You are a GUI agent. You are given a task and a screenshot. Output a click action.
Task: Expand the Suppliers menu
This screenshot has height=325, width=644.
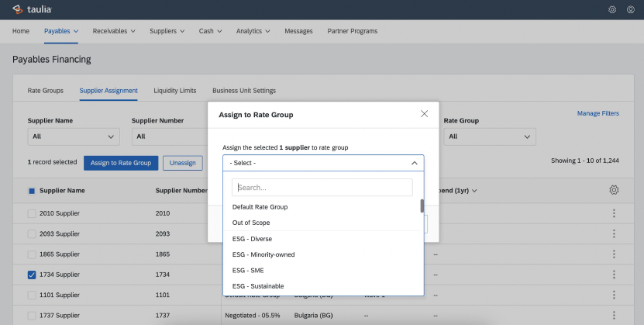point(167,31)
